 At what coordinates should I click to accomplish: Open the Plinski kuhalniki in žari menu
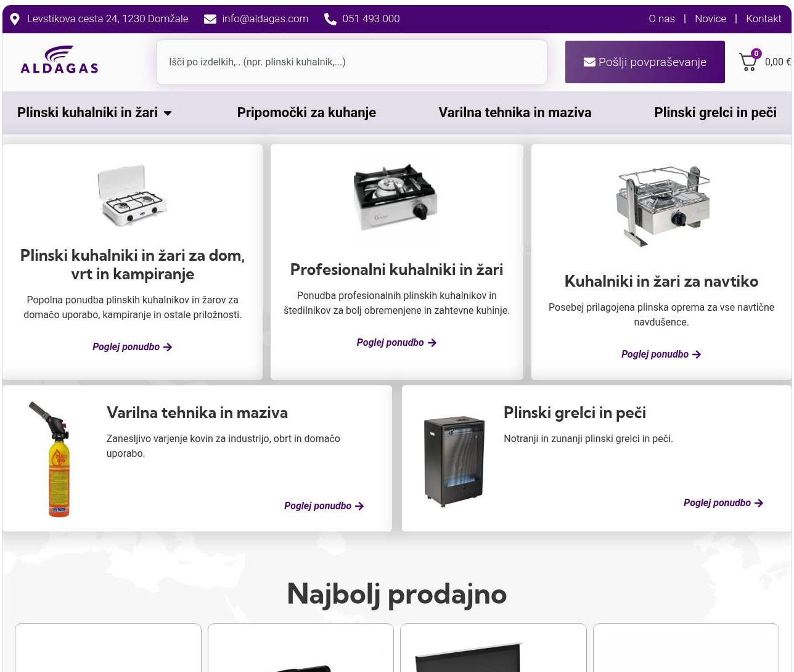tap(88, 113)
